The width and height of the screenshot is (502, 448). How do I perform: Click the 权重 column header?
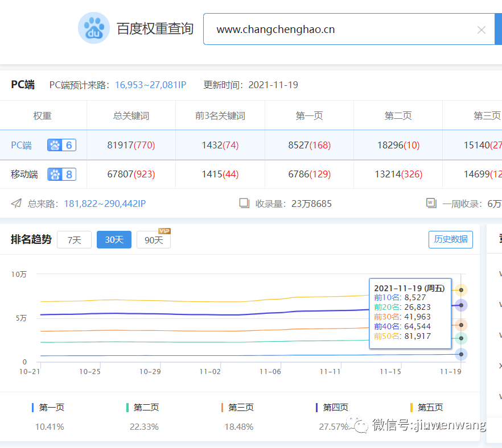[42, 115]
